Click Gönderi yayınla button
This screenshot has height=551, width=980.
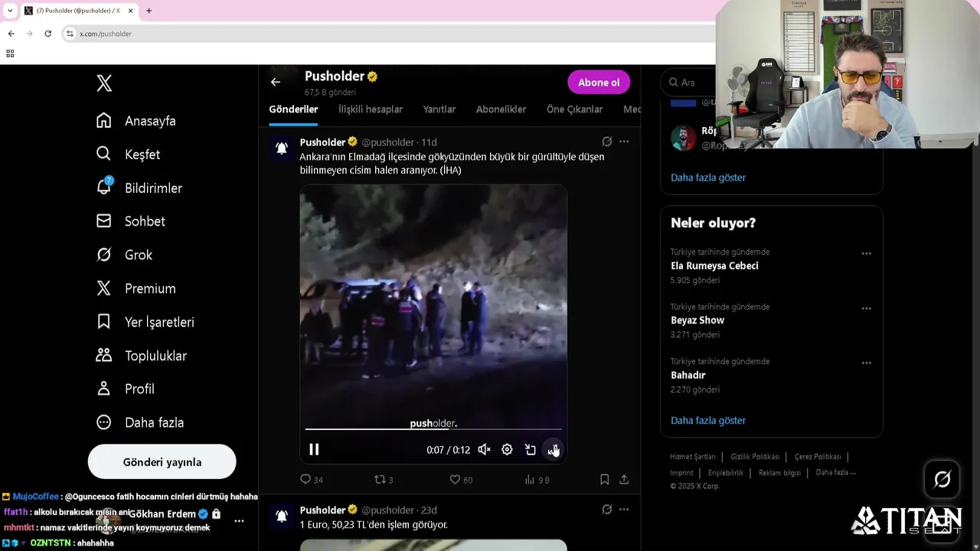162,462
